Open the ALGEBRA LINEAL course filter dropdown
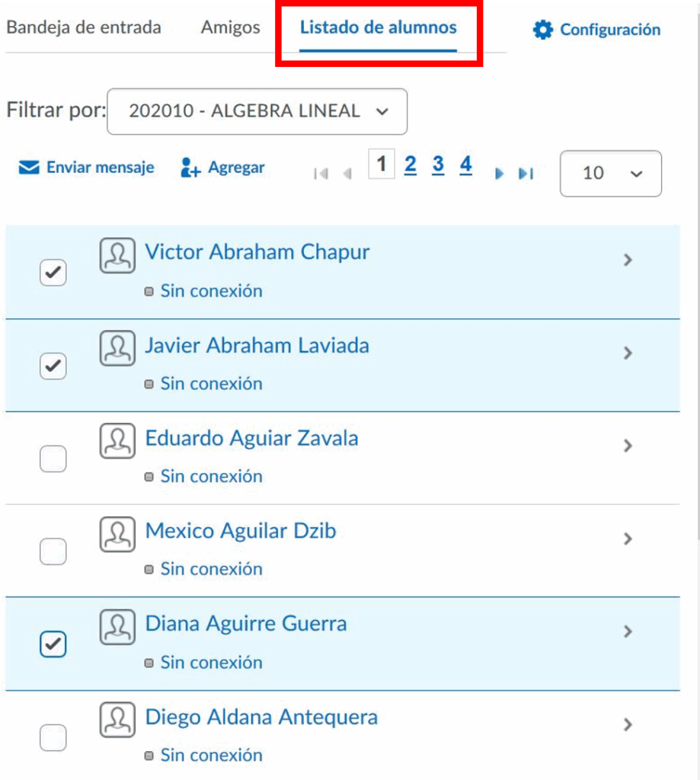This screenshot has height=780, width=700. click(257, 111)
